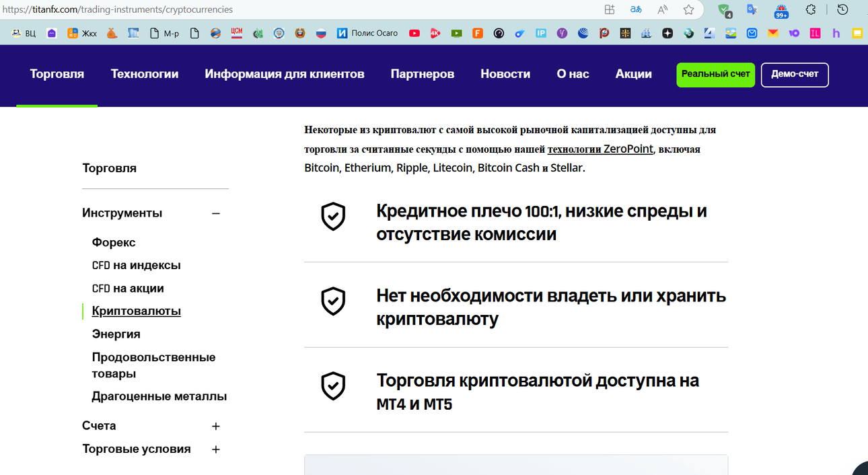Image resolution: width=868 pixels, height=475 pixels.
Task: Open the purple ЮMoney bookmark icon
Action: coord(794,33)
